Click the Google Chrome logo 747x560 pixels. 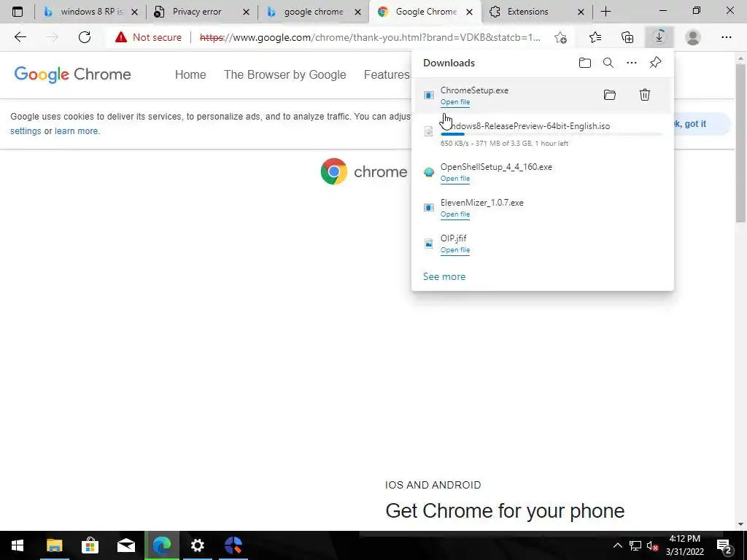pos(72,74)
